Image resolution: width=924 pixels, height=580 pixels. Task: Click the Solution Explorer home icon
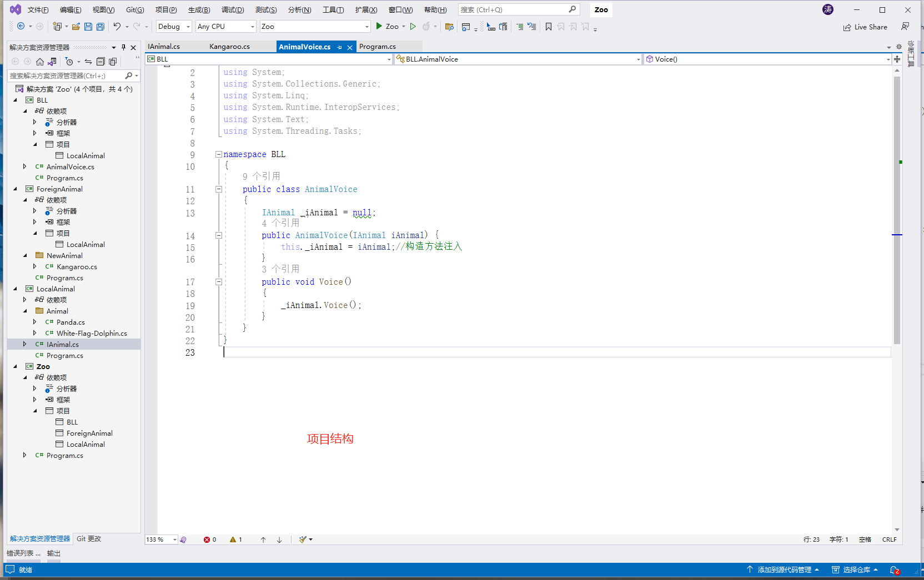[40, 62]
